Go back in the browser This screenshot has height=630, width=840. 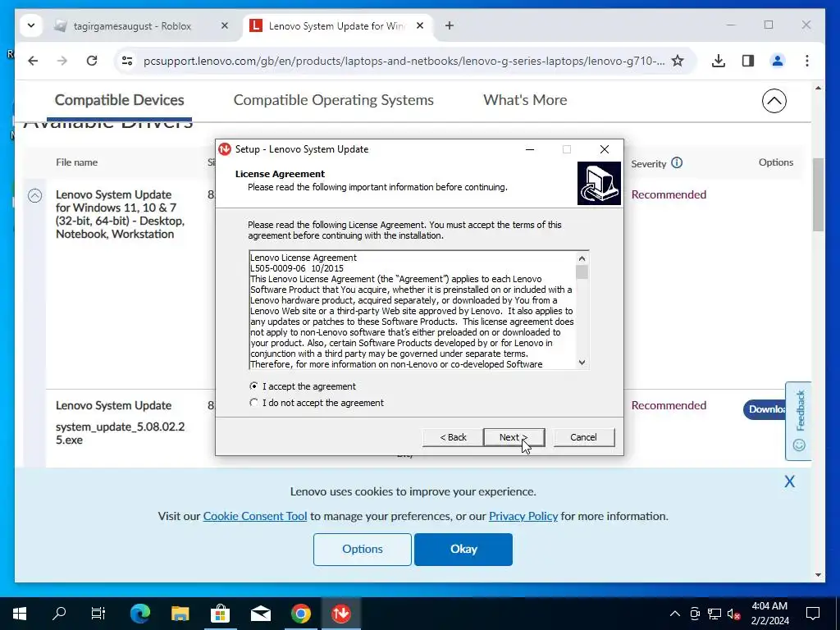click(33, 61)
